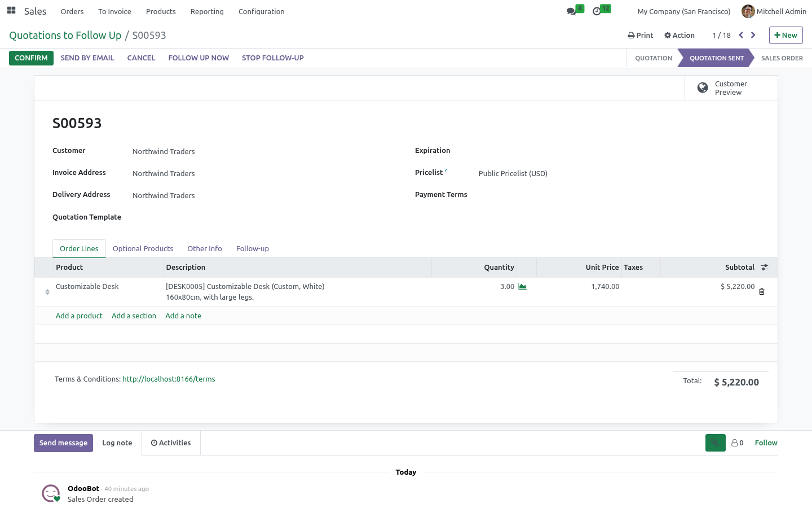Show followers count icon
This screenshot has height=508, width=812.
coord(738,443)
